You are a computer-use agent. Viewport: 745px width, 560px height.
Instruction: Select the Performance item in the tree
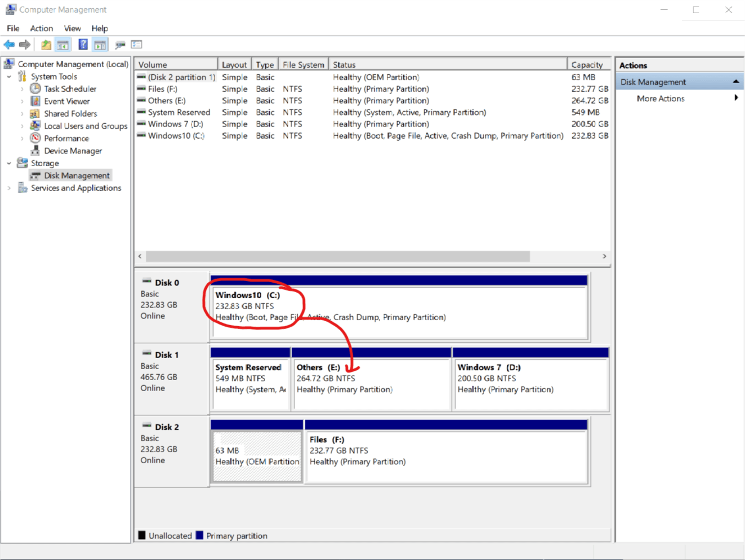pos(66,139)
